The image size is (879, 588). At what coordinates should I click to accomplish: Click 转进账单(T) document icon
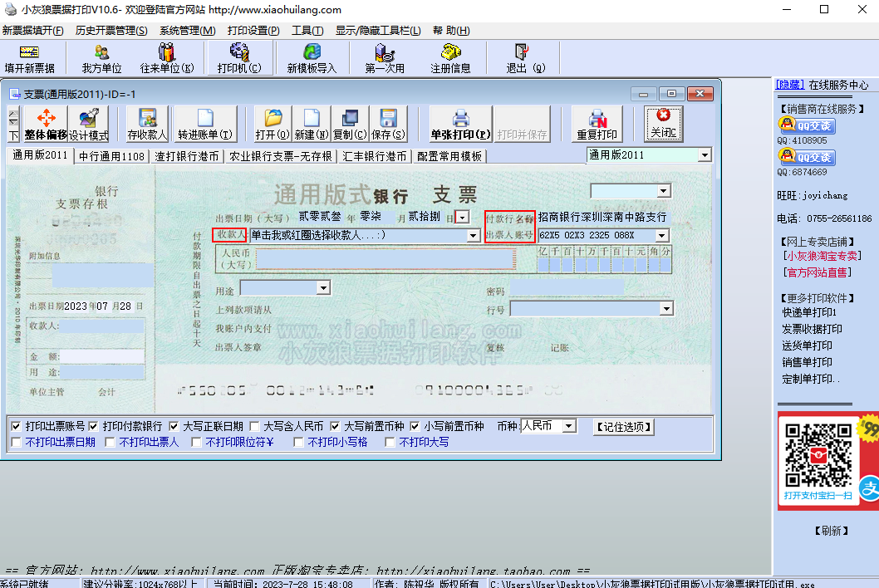205,124
